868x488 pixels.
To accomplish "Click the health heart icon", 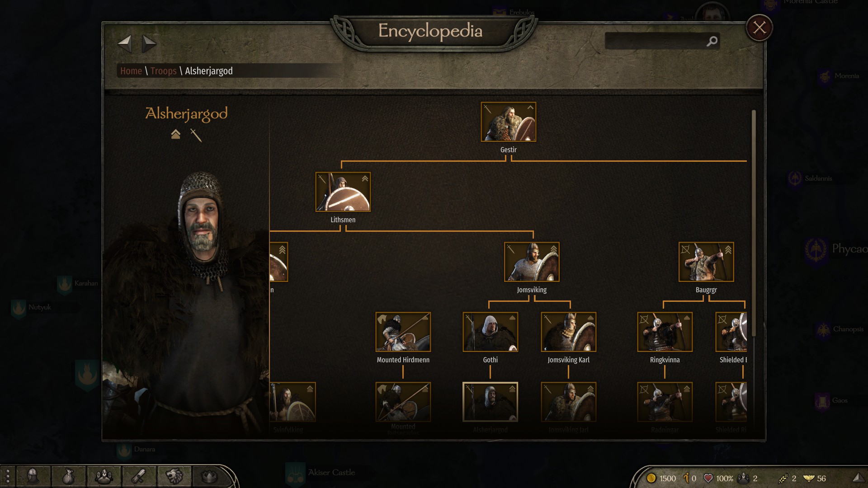I will [708, 478].
